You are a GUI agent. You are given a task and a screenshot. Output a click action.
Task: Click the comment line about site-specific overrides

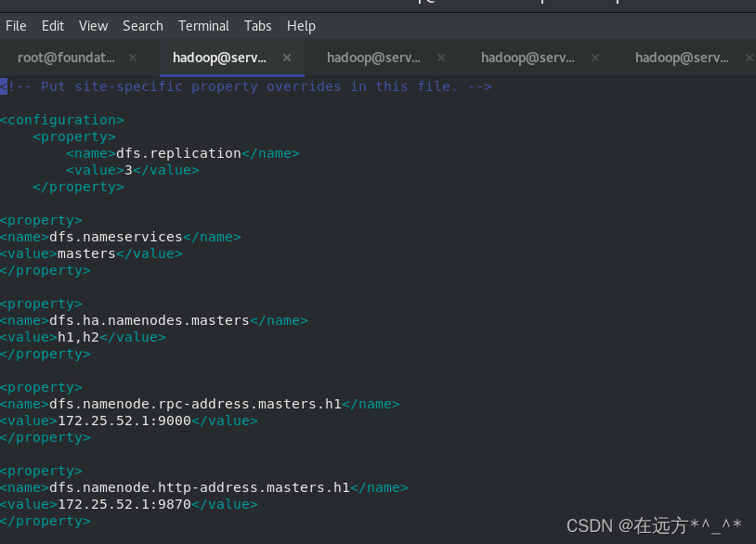(x=246, y=86)
